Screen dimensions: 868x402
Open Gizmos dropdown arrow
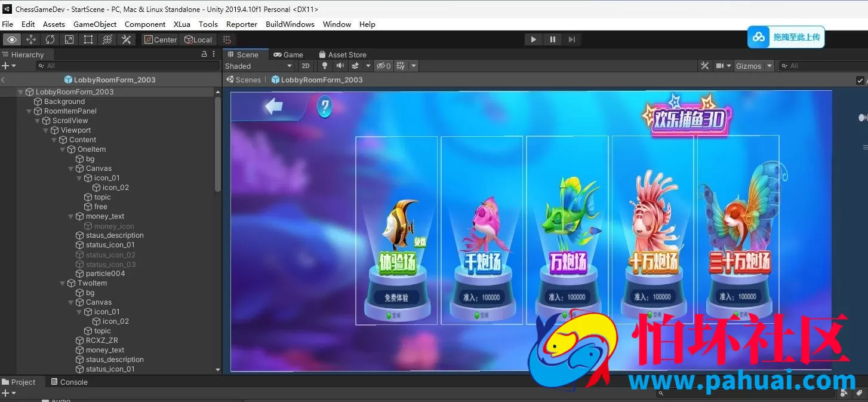click(769, 66)
